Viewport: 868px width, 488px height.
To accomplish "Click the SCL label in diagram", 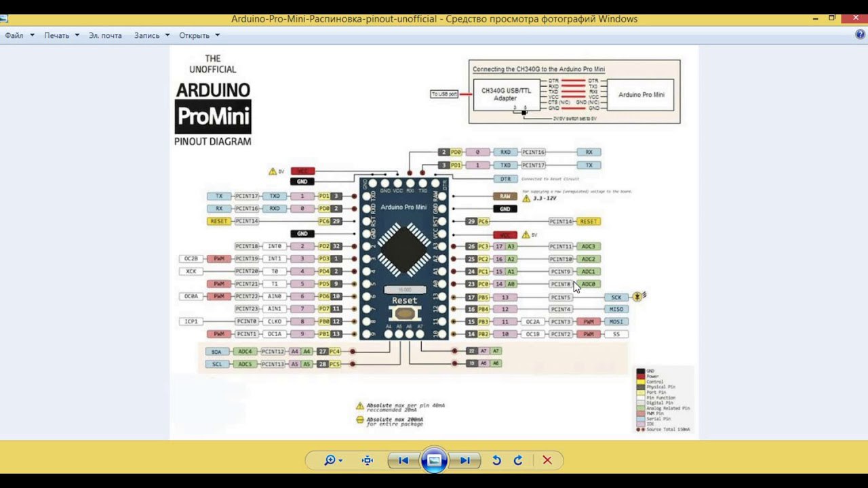I will click(x=217, y=364).
